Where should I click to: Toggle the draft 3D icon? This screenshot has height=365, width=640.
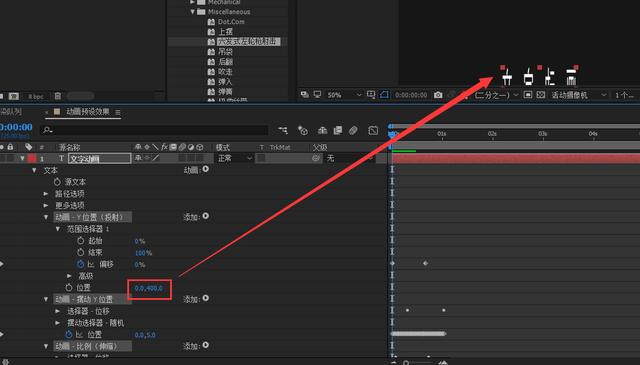pyautogui.click(x=302, y=130)
